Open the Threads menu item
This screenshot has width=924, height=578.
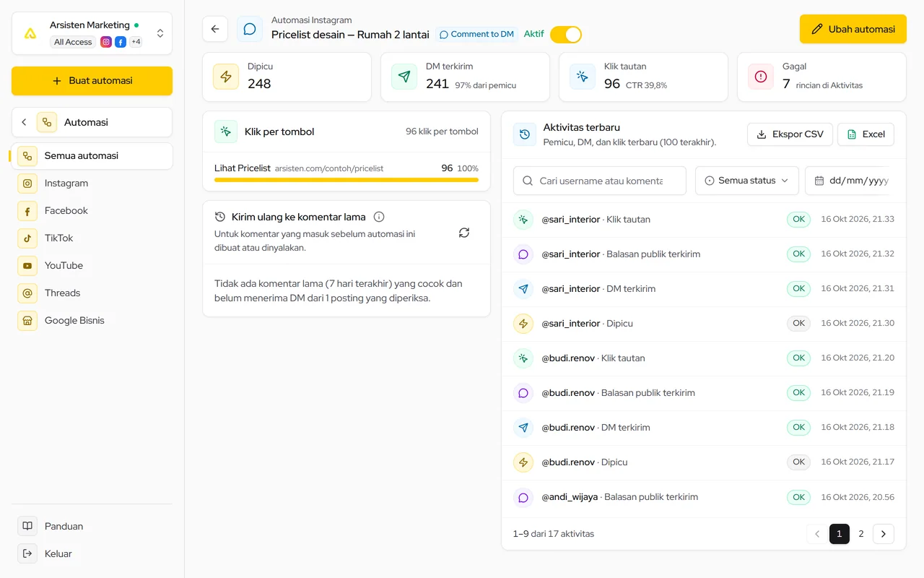click(x=92, y=293)
